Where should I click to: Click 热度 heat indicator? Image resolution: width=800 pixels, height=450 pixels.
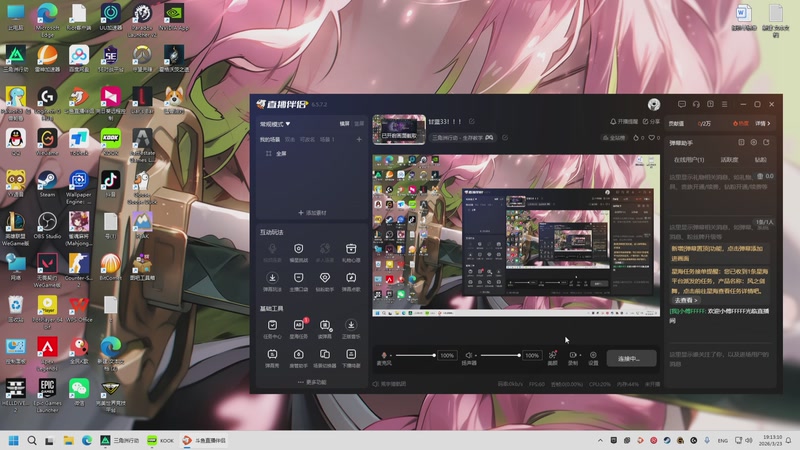(741, 123)
